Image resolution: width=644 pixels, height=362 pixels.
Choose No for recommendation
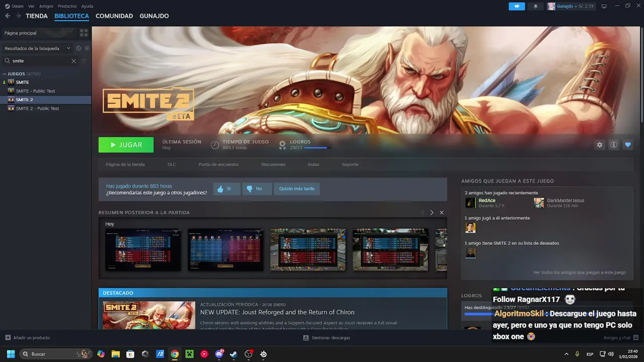[x=257, y=189]
